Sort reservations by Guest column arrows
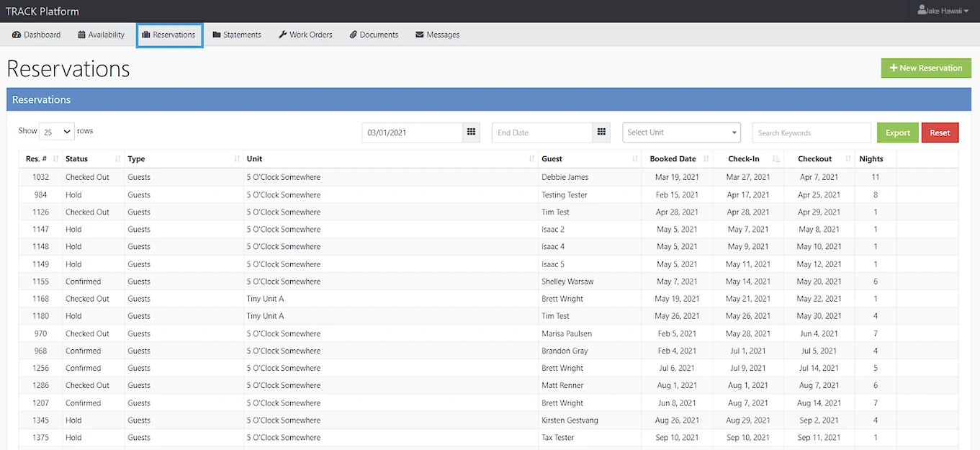The height and width of the screenshot is (450, 980). [634, 159]
